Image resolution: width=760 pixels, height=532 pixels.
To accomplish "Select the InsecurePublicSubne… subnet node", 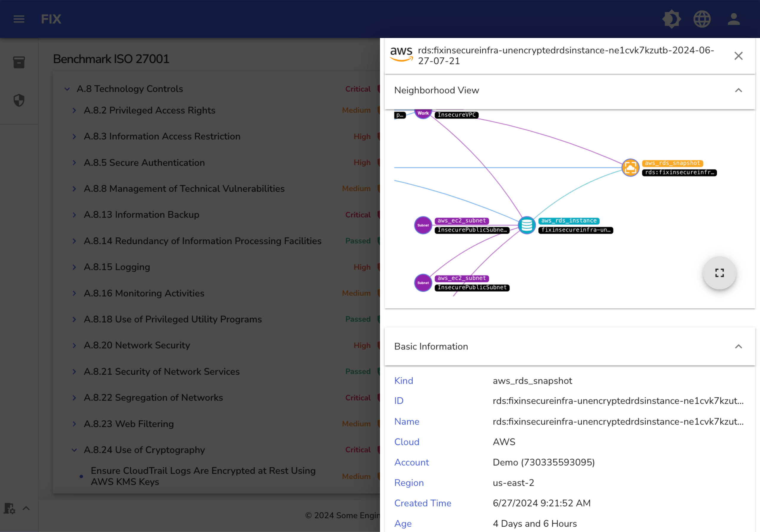I will pos(423,225).
